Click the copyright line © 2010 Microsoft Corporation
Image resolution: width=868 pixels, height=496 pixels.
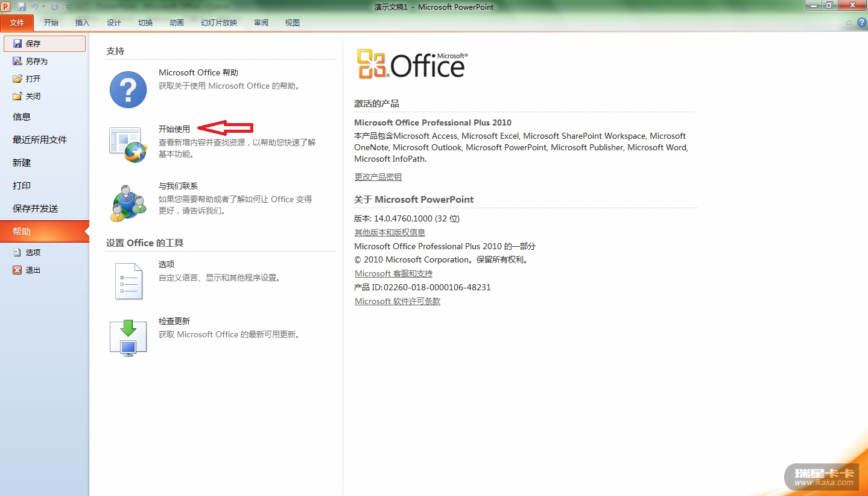tap(442, 259)
